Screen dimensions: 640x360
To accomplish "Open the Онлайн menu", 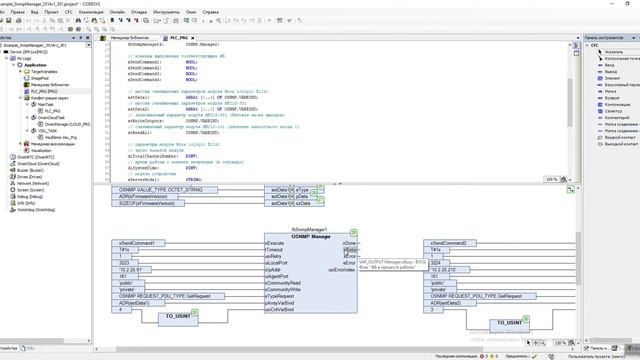I will pyautogui.click(x=117, y=12).
